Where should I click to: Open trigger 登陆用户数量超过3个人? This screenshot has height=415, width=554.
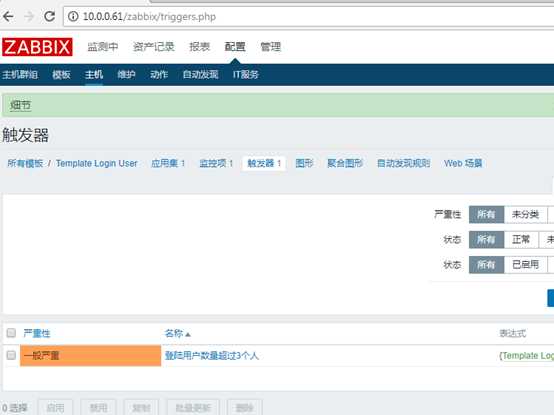212,356
